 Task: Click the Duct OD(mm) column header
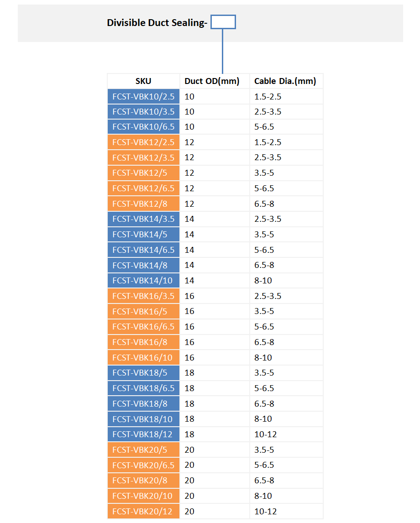click(x=212, y=81)
